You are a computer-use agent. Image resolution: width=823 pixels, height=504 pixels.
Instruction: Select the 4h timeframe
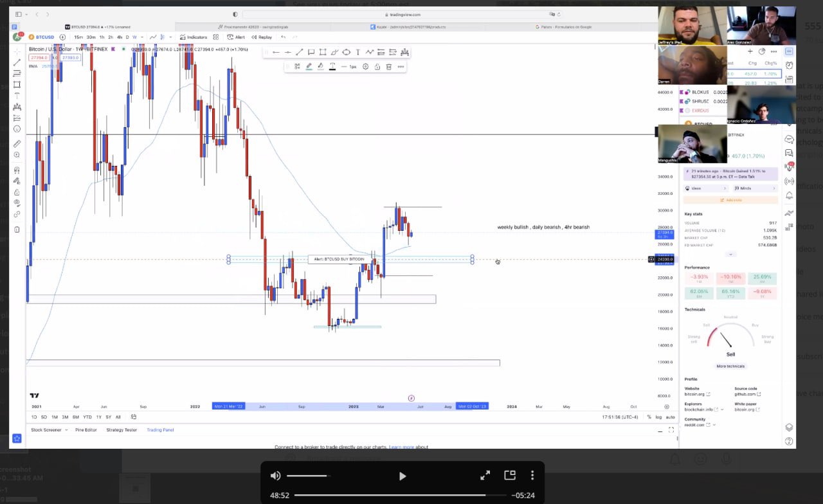(120, 37)
